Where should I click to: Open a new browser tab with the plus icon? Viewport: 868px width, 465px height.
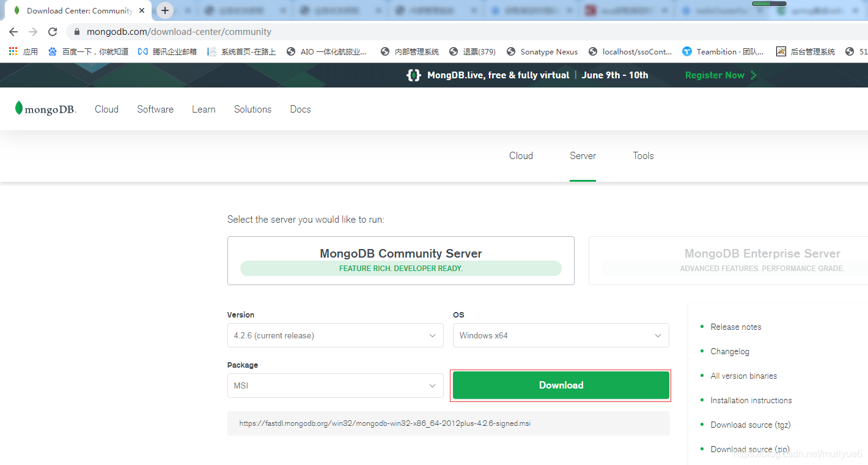coord(165,10)
